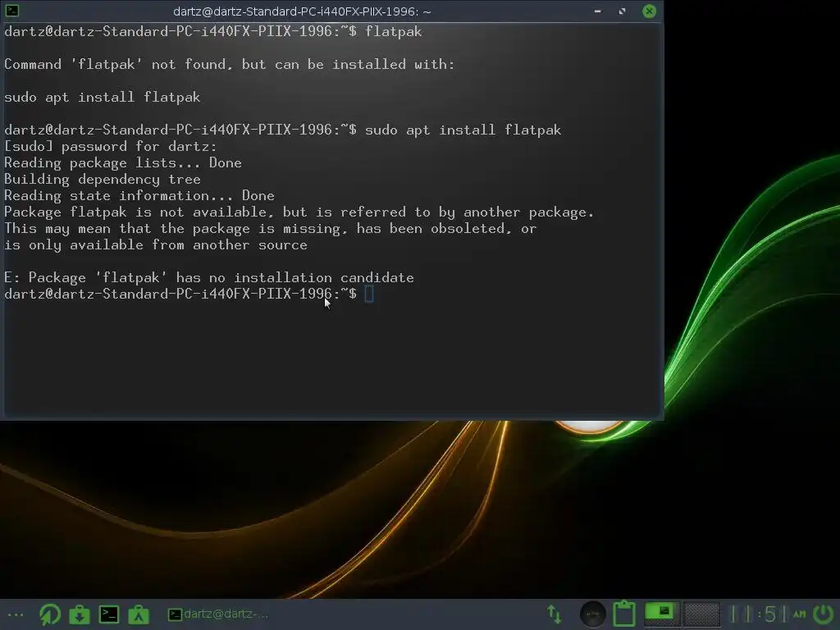Click the 'Building dependency tree' line
This screenshot has width=840, height=630.
[x=103, y=179]
